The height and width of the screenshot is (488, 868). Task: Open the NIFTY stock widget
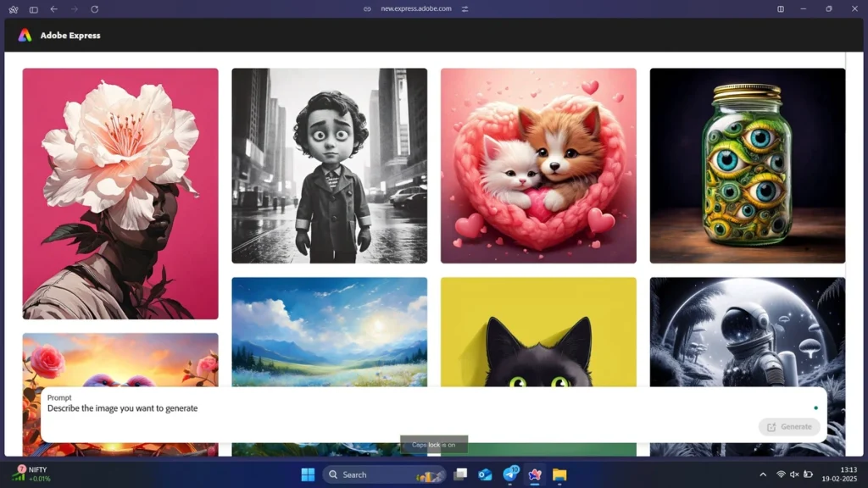tap(32, 474)
